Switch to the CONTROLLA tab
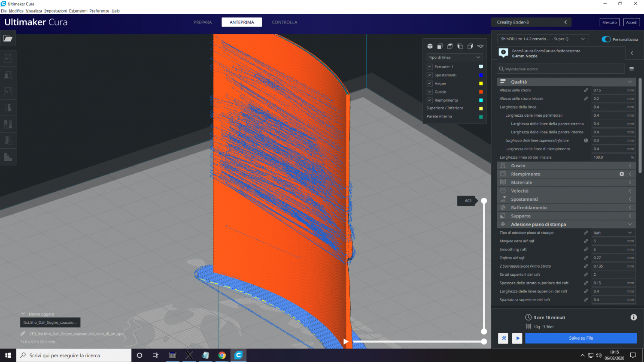The height and width of the screenshot is (362, 644). [285, 22]
